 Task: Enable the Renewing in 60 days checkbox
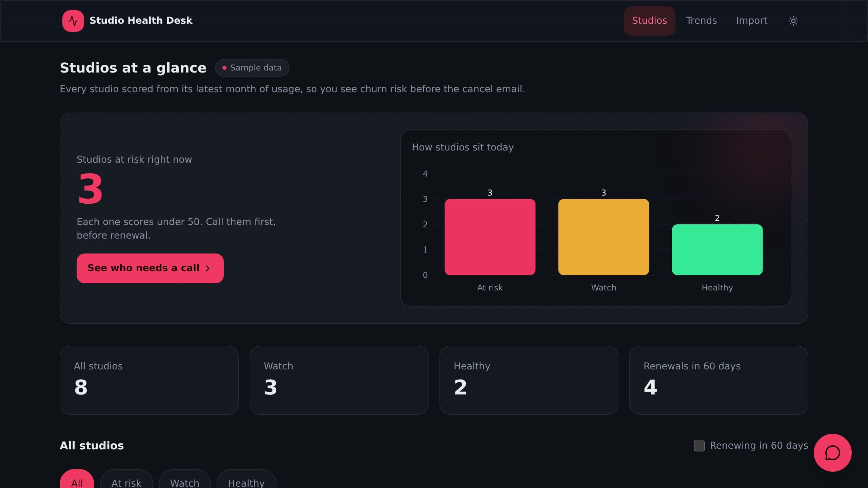(x=699, y=446)
